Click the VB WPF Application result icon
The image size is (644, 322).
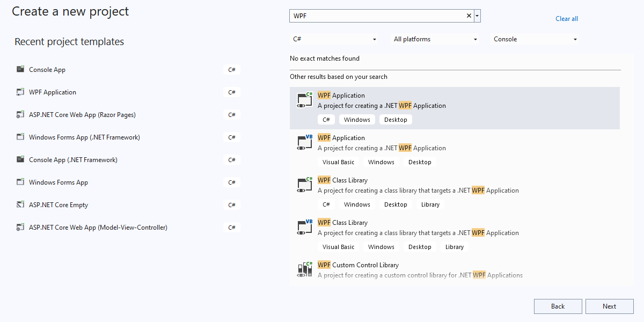304,143
